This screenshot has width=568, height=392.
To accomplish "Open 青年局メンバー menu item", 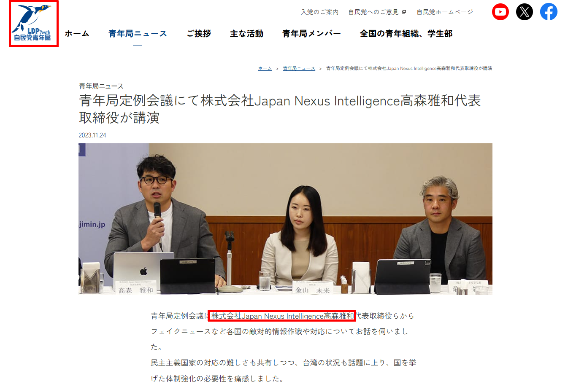I will pos(311,33).
